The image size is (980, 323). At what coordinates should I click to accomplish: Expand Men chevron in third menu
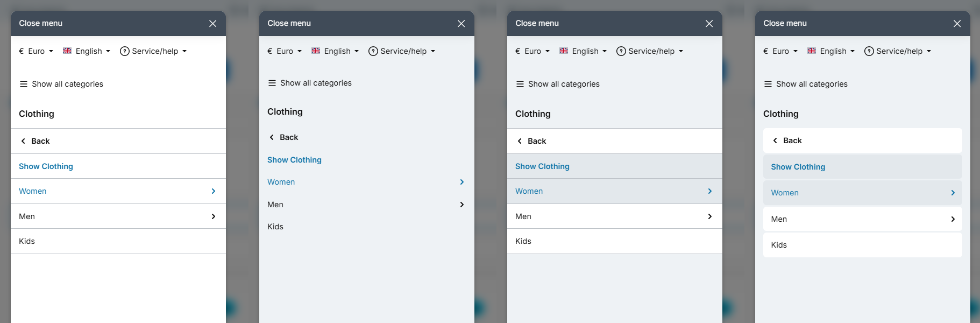710,216
